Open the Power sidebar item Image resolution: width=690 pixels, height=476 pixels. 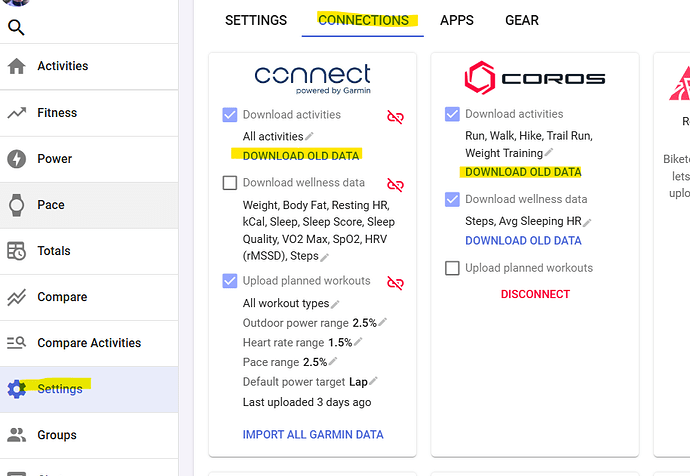click(x=89, y=159)
